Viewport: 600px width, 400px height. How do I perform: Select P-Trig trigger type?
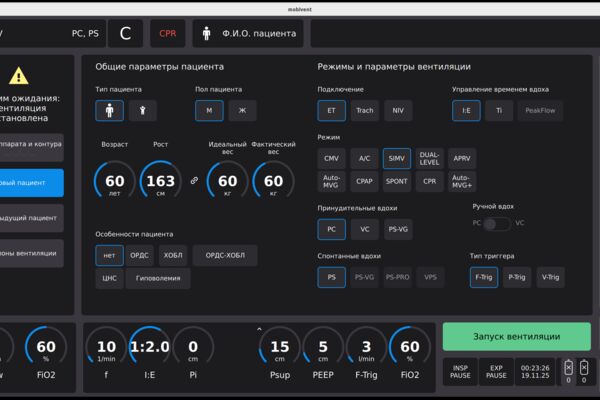pyautogui.click(x=517, y=277)
